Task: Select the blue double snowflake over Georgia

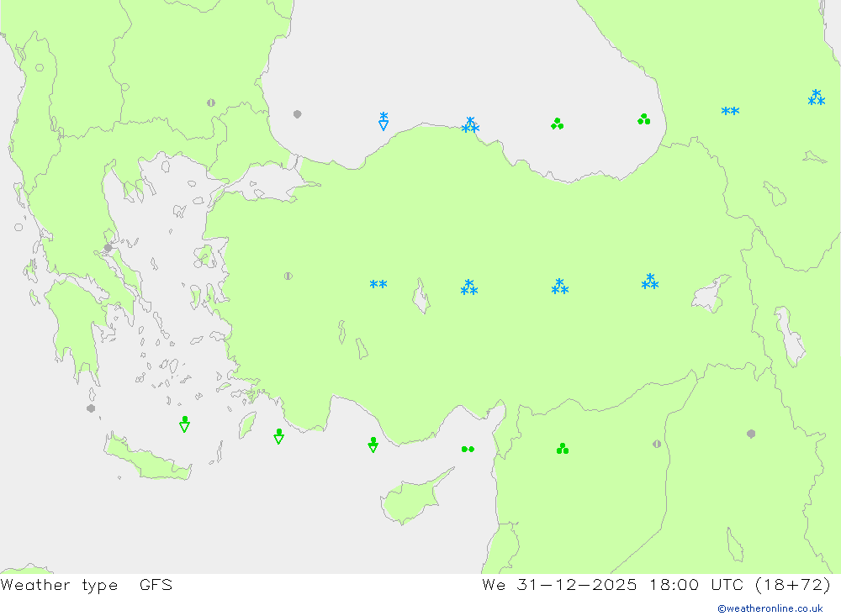Action: [731, 111]
